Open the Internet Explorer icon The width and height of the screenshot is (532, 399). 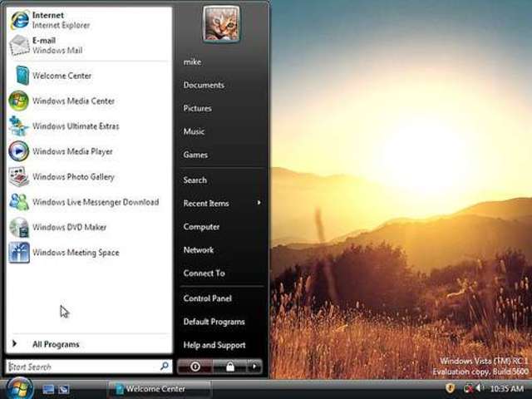(20, 20)
